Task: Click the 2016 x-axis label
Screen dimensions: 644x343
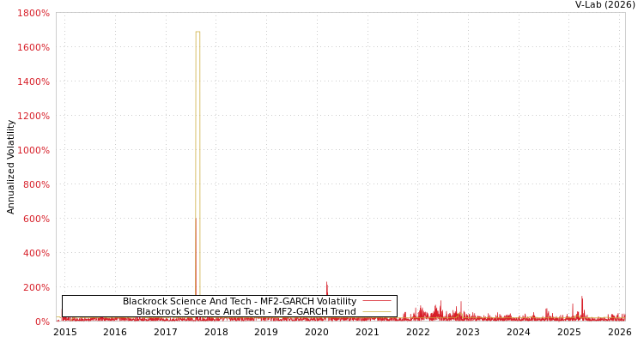Action: tap(115, 332)
